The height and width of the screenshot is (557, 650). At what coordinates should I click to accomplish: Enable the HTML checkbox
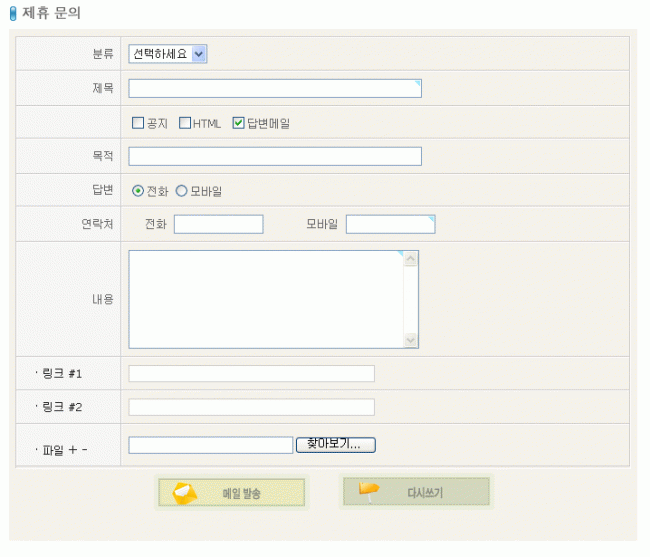(185, 123)
